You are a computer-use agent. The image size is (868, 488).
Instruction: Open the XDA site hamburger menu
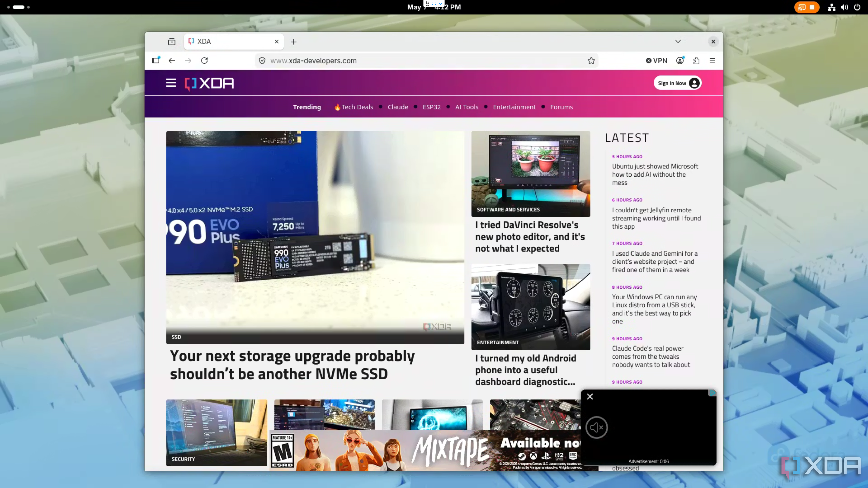click(171, 83)
